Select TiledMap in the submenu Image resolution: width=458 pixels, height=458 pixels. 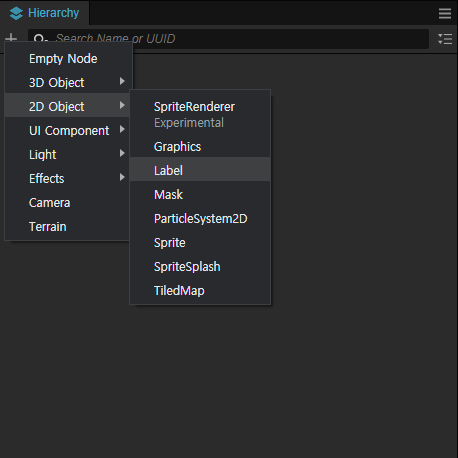coord(200,290)
